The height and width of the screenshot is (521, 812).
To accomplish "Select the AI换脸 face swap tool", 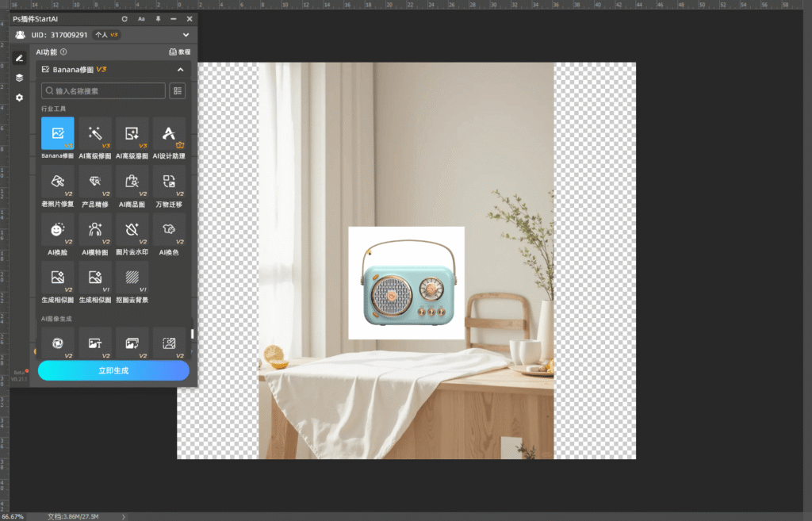I will tap(57, 229).
